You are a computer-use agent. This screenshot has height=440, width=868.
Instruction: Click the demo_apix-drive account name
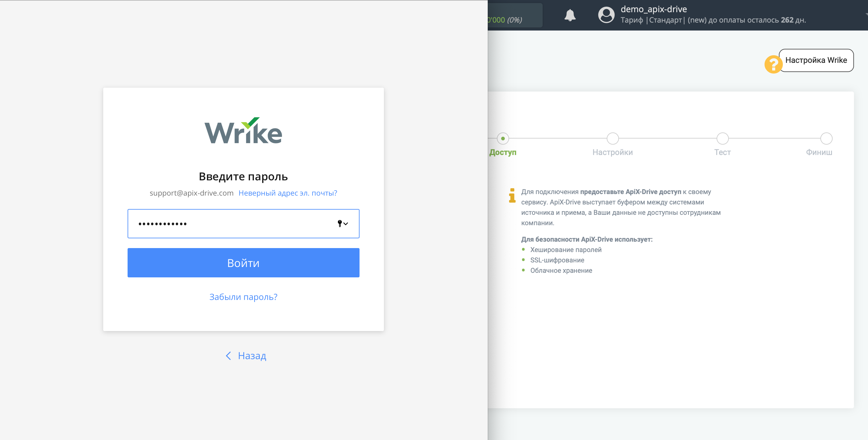(653, 9)
